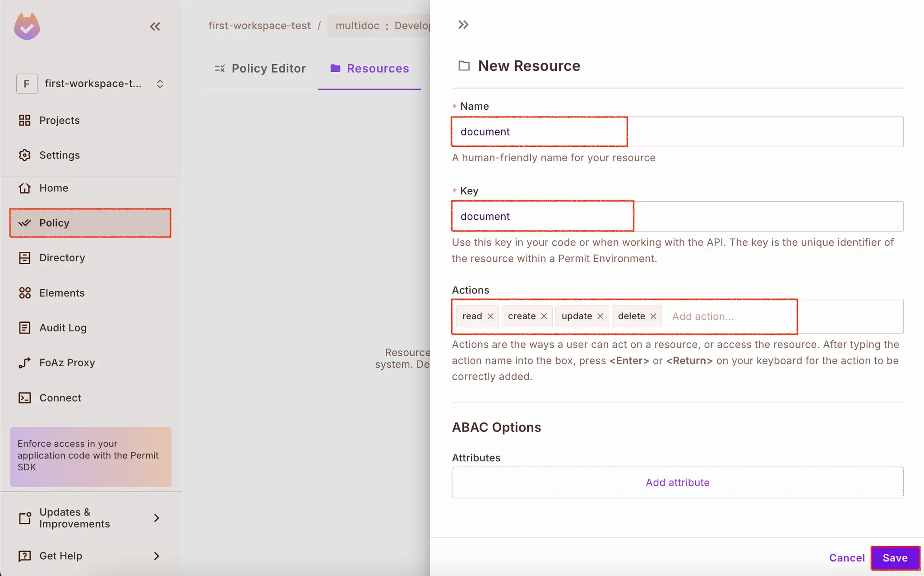Remove the create action tag
This screenshot has height=576, width=924.
click(x=544, y=316)
